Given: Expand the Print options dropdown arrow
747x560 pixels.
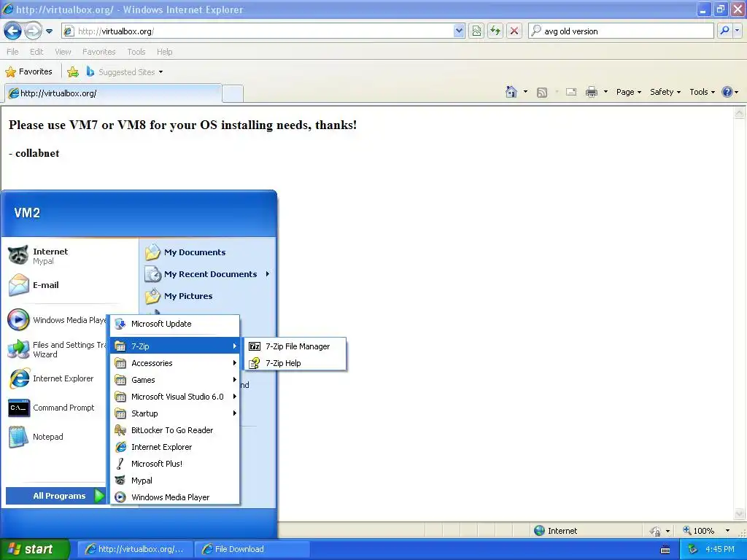Looking at the screenshot, I should (x=605, y=92).
